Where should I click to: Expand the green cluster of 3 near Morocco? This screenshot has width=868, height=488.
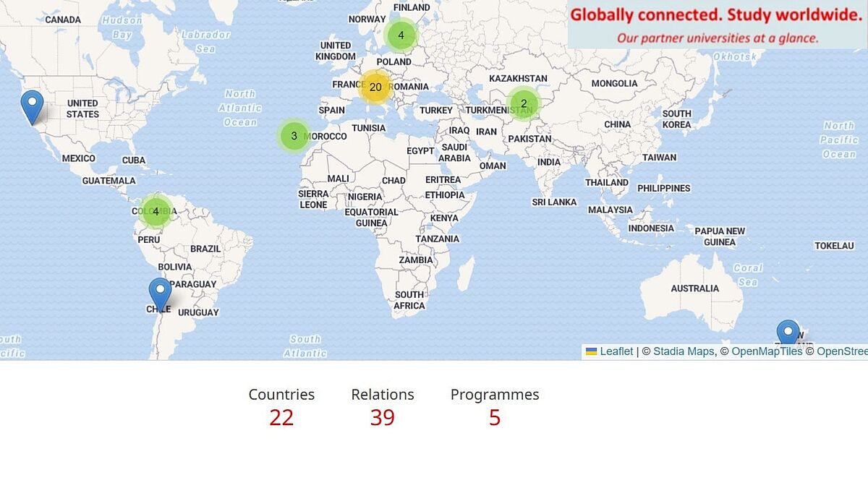coord(294,135)
